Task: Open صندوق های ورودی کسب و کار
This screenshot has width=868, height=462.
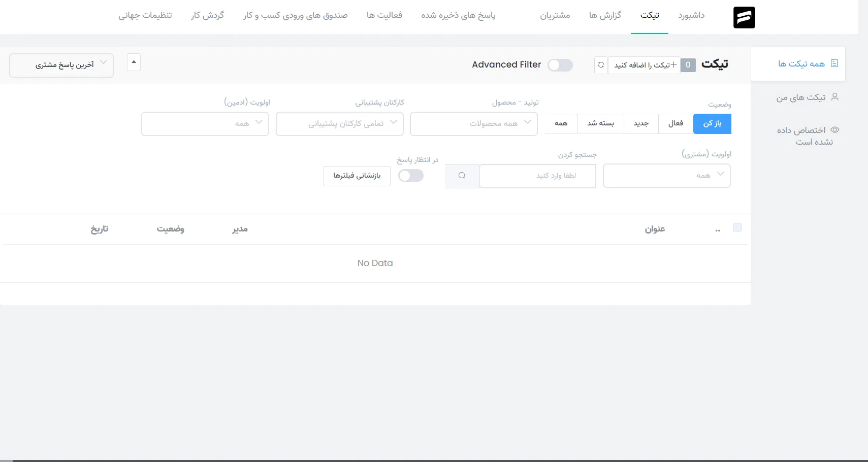Action: [x=295, y=16]
